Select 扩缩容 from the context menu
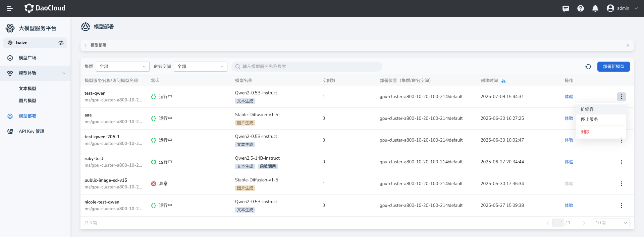 (x=587, y=109)
